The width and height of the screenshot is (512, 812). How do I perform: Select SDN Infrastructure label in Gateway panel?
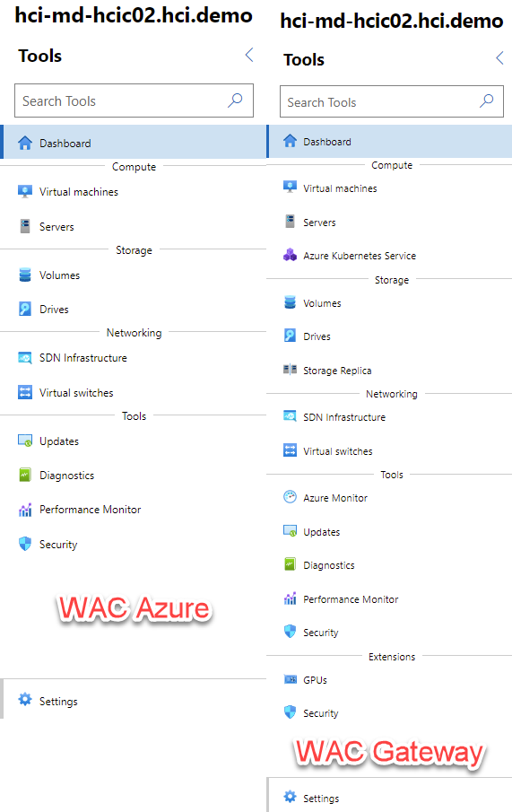(344, 417)
